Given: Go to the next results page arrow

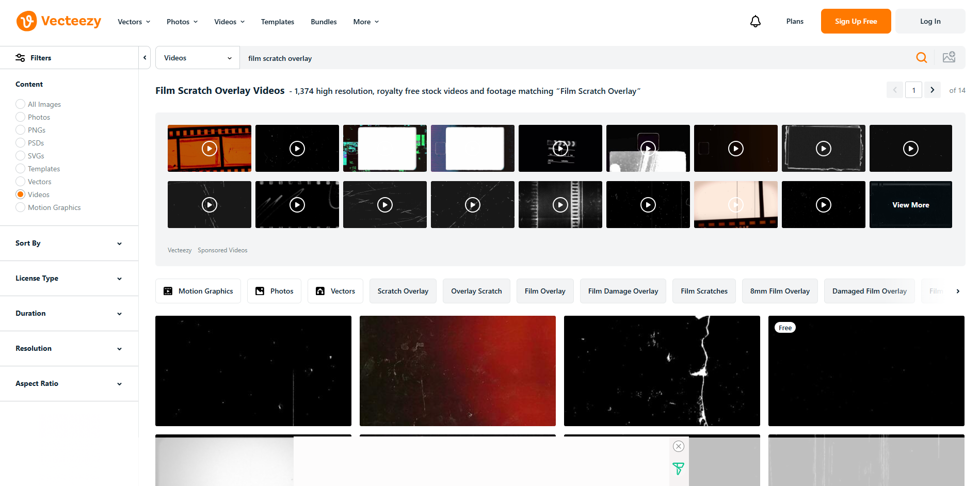Looking at the screenshot, I should pos(933,90).
